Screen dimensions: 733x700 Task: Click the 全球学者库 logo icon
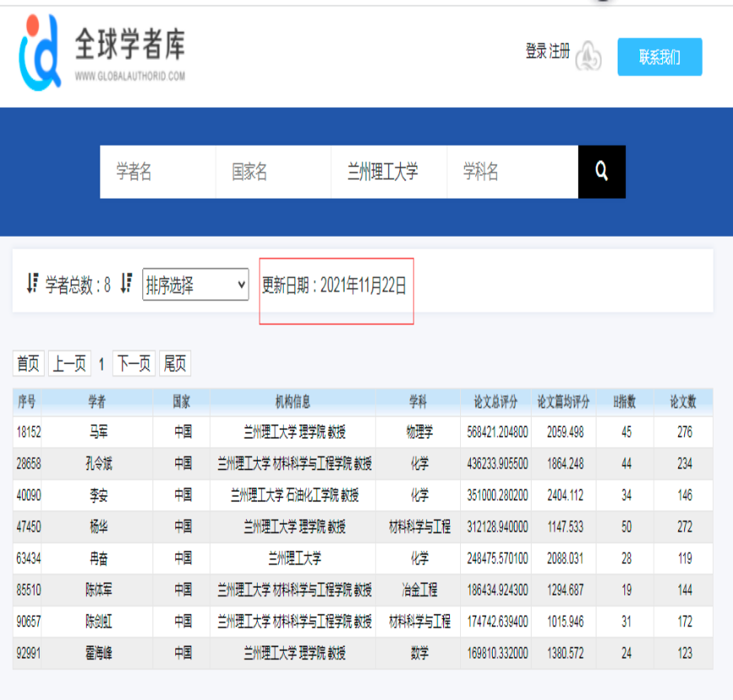(x=40, y=52)
